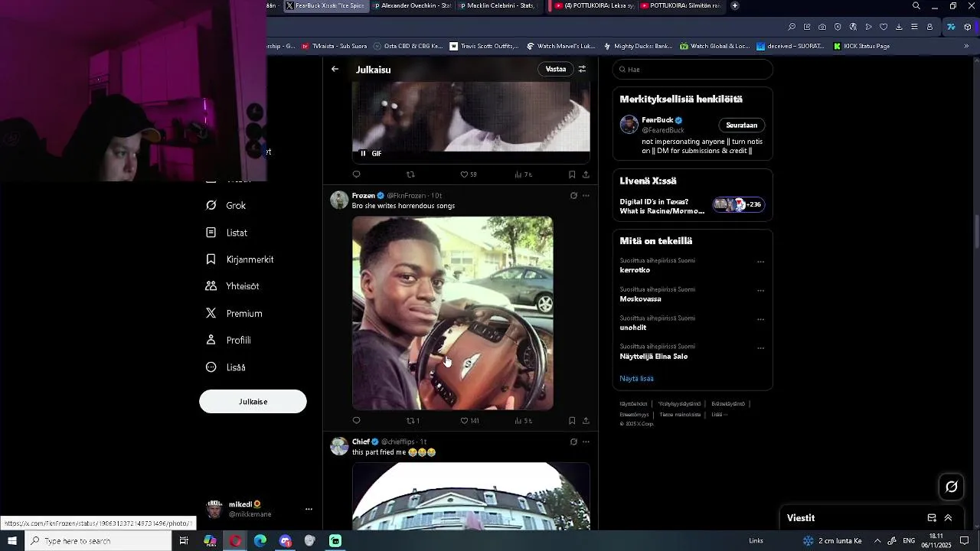The height and width of the screenshot is (551, 980).
Task: Reply to the GIF post
Action: point(356,174)
